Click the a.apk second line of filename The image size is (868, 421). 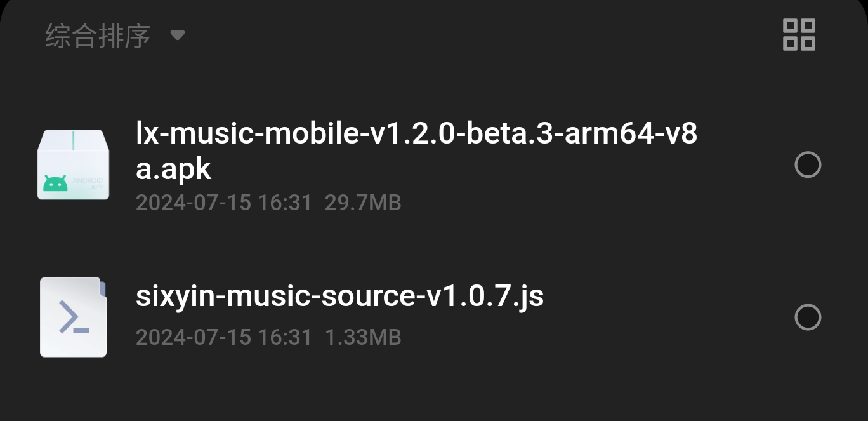(173, 169)
